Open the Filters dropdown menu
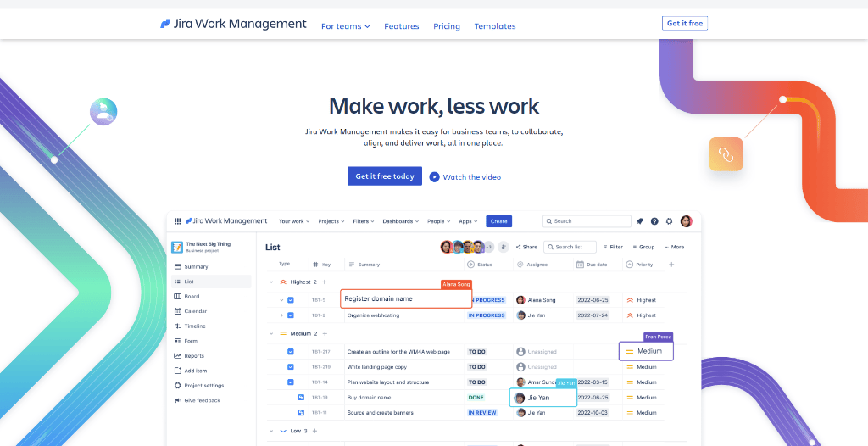Screen dimensions: 868x446 [364, 221]
